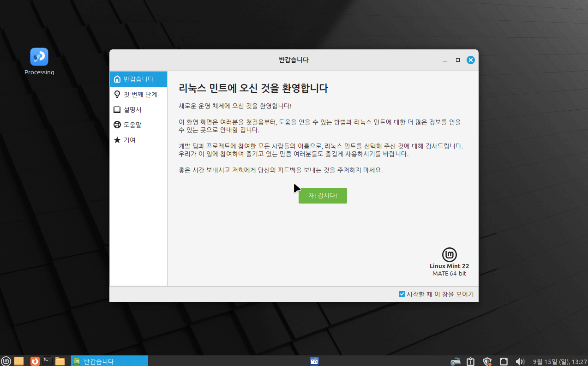Minimize the 반갑습니다 window

coord(445,60)
